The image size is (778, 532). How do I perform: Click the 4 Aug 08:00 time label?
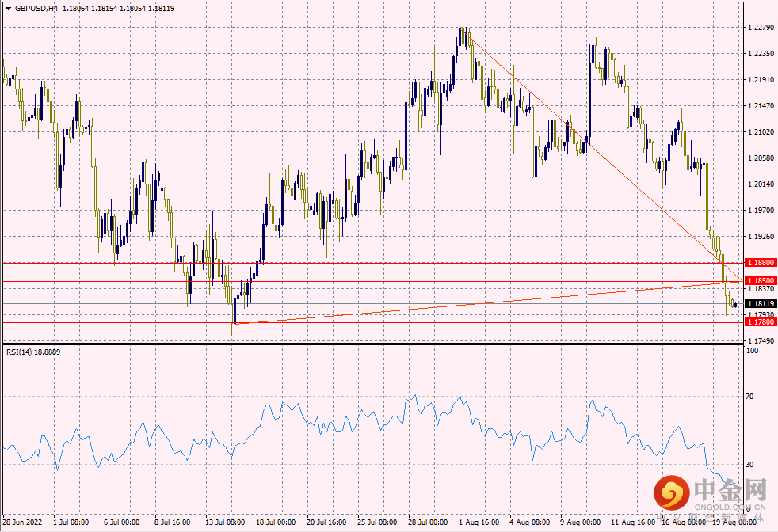[529, 522]
